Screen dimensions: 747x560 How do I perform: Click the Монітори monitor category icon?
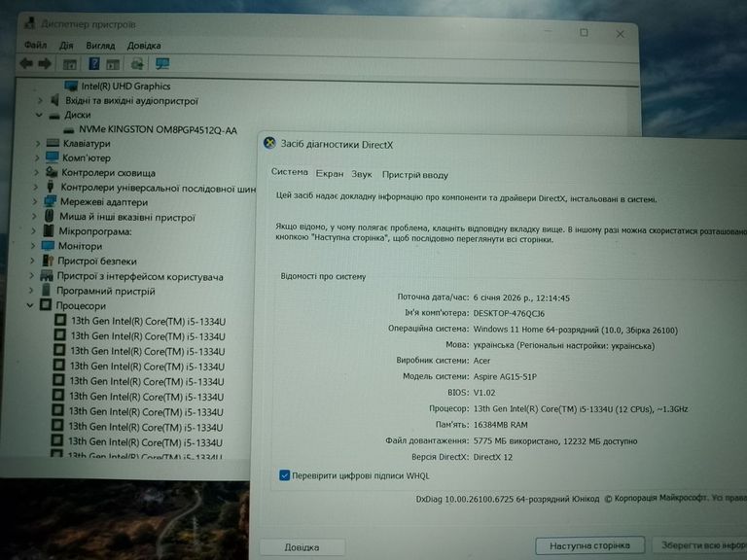48,246
